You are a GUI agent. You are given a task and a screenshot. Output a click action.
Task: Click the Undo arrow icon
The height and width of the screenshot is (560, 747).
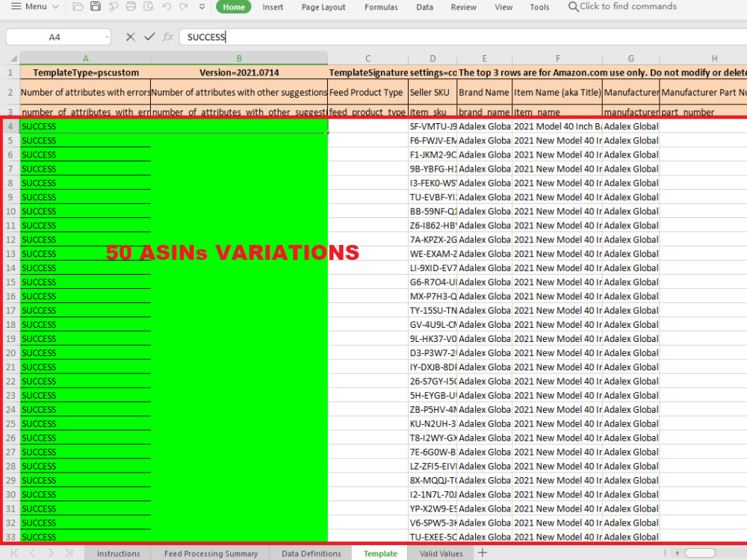[x=167, y=7]
